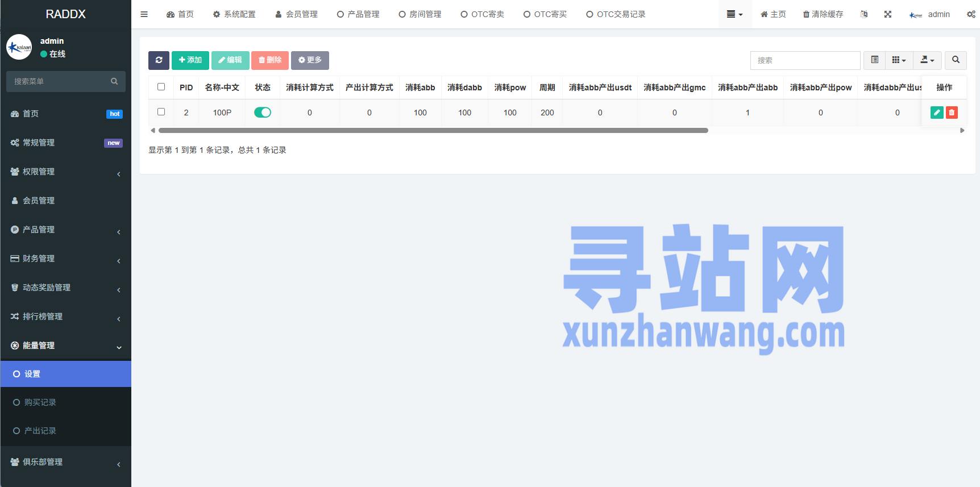Click the left arrow of the horizontal scrollbar
Screen dimensions: 980x487
[152, 131]
